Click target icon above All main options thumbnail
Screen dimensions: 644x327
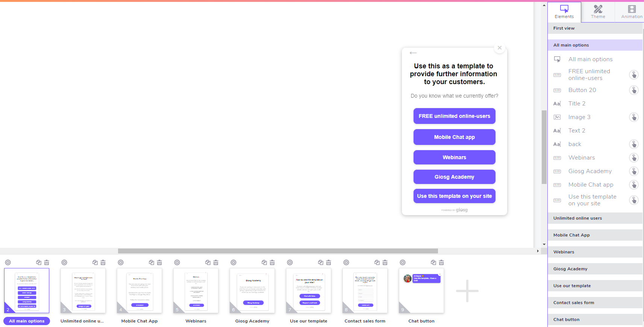(x=8, y=262)
